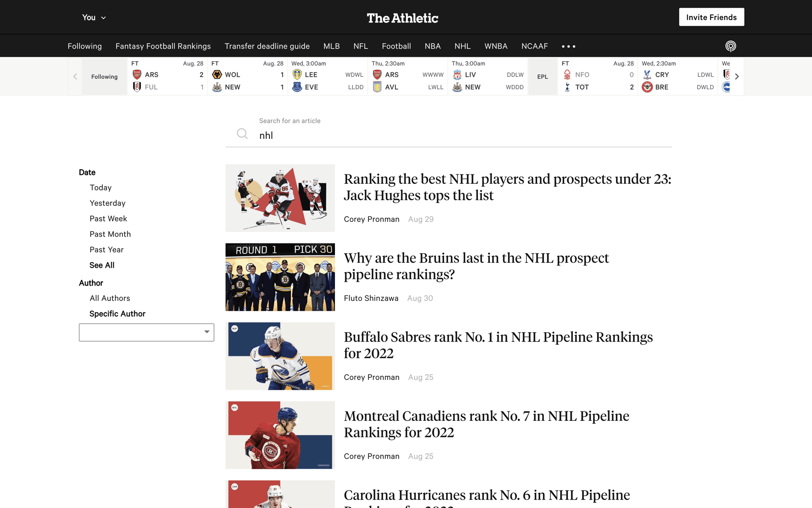Click the Nottingham Forest crest

pos(567,75)
